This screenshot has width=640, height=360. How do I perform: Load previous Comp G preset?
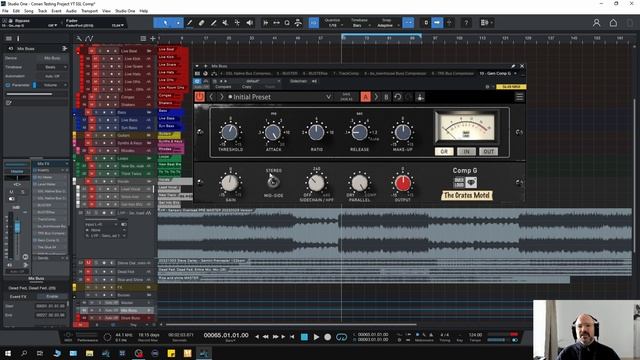[x=211, y=97]
